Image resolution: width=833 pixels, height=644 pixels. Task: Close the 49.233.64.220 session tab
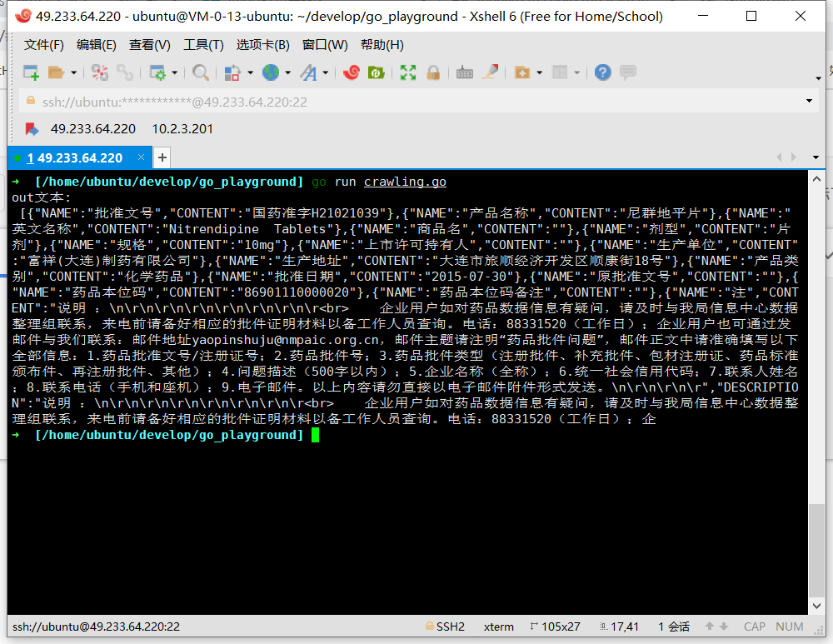coord(141,157)
